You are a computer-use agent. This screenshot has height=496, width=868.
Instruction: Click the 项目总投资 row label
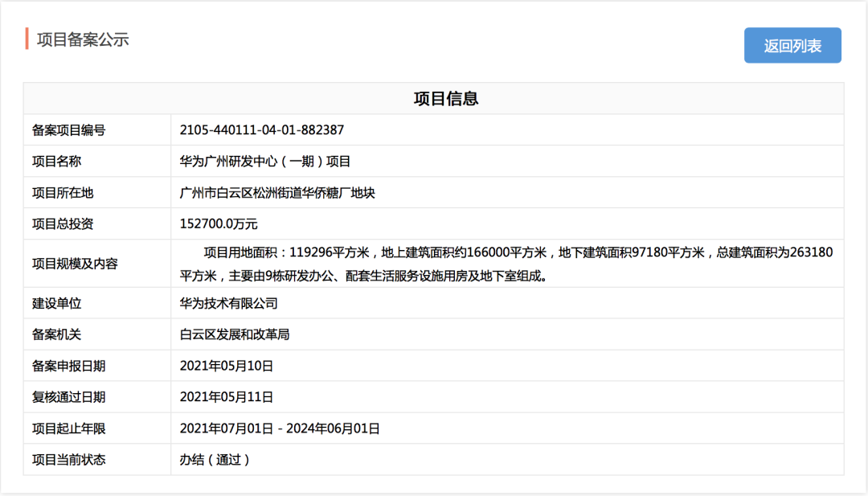[63, 224]
